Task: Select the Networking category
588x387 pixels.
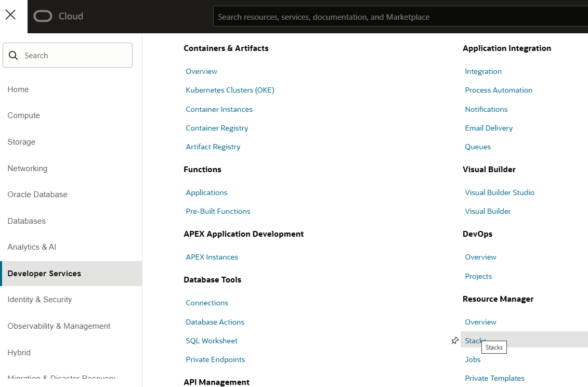Action: pyautogui.click(x=28, y=168)
